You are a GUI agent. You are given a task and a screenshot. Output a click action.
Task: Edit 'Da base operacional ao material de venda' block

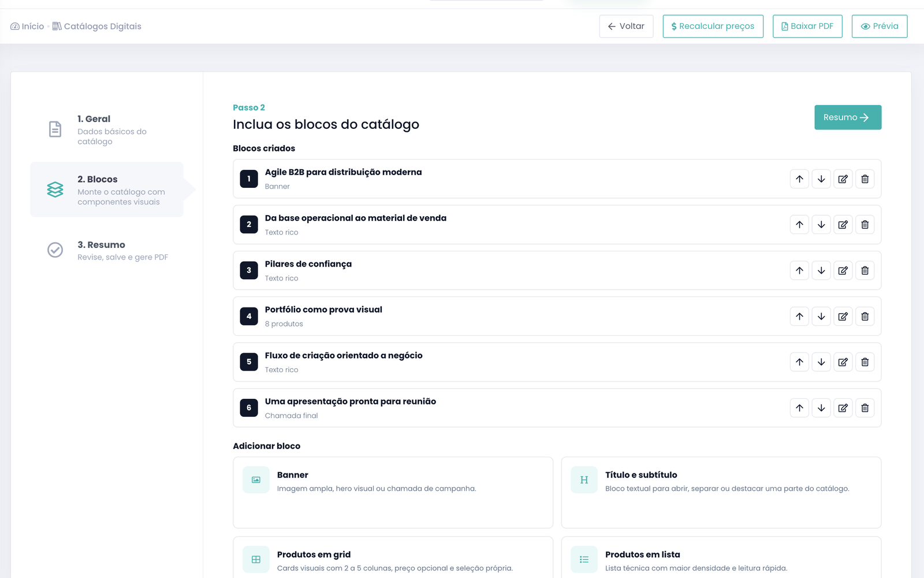click(x=843, y=224)
